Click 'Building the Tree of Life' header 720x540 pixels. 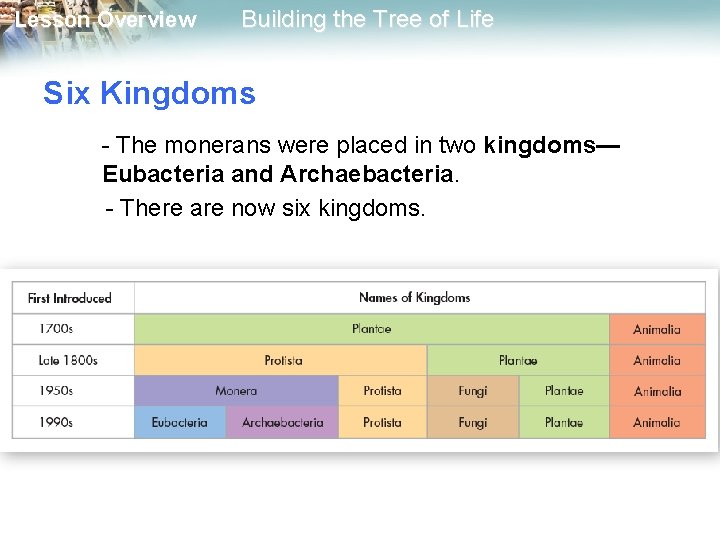point(367,20)
